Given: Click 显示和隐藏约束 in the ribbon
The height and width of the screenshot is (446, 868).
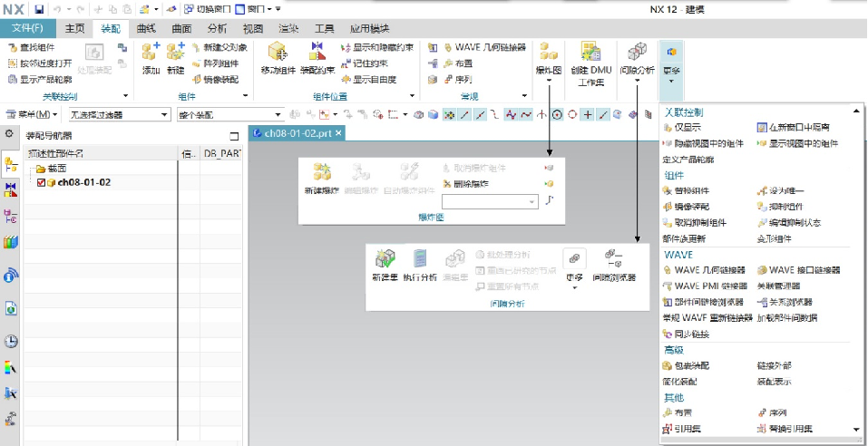Looking at the screenshot, I should click(377, 47).
